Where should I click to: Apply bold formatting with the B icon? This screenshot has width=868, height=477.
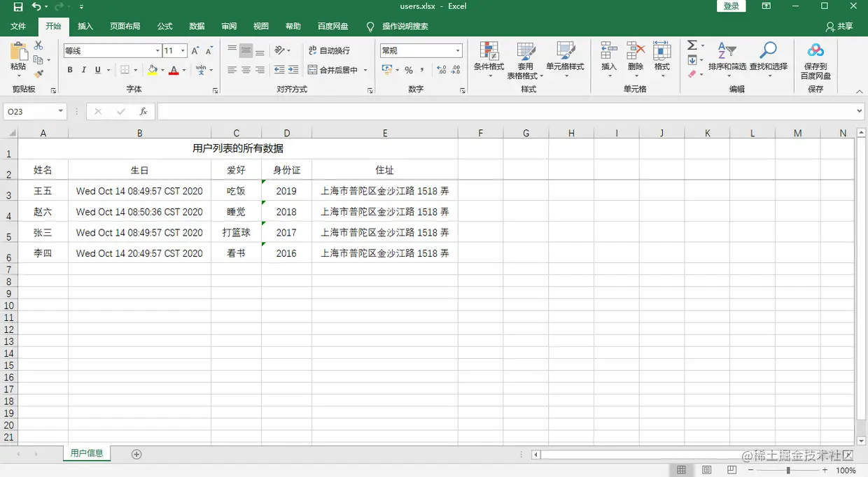[69, 70]
